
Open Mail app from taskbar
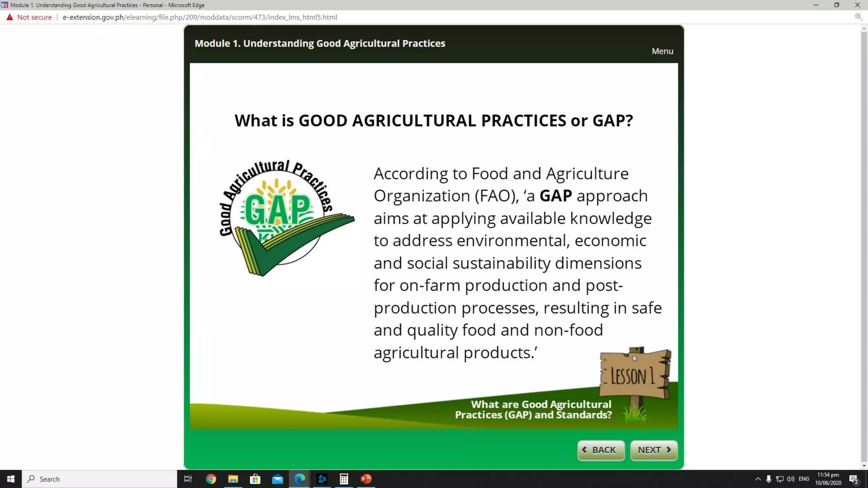[x=278, y=479]
